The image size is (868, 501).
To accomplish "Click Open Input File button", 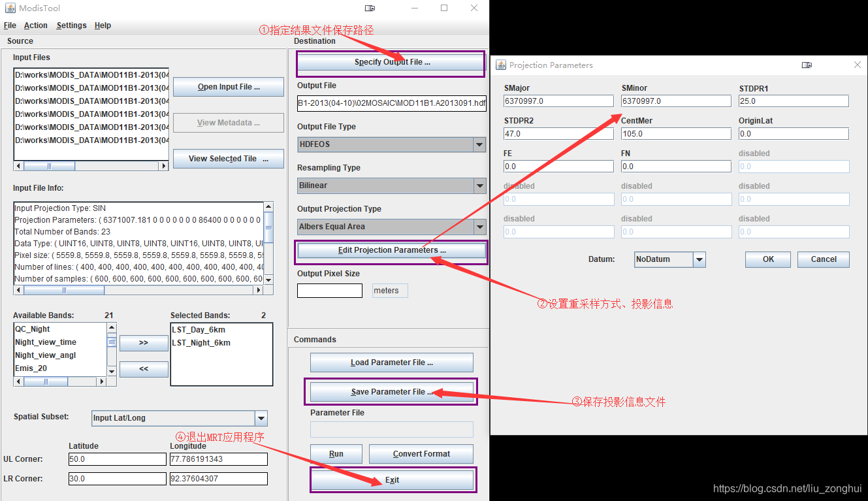I will 229,87.
